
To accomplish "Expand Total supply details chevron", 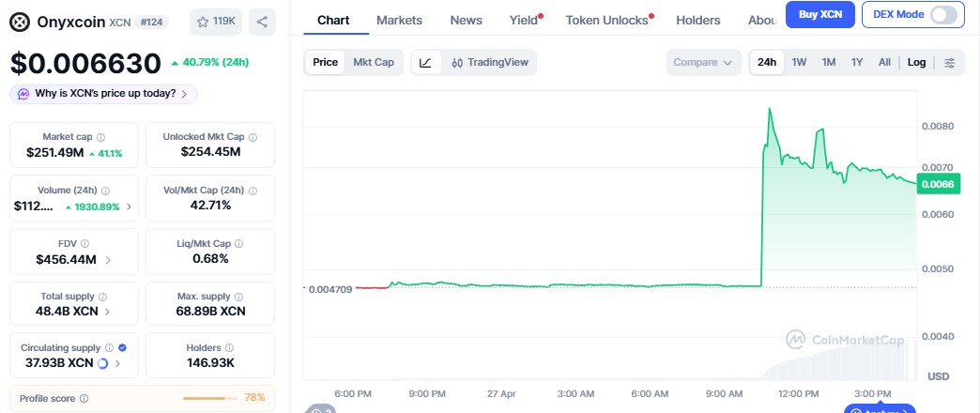I will tap(108, 311).
